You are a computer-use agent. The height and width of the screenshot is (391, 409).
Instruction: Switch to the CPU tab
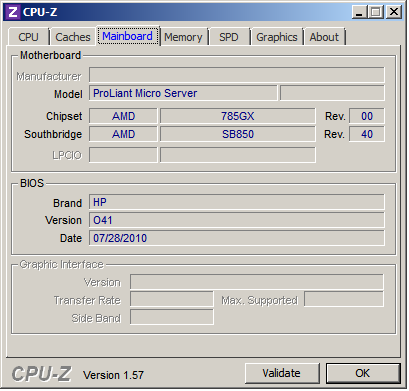[29, 37]
